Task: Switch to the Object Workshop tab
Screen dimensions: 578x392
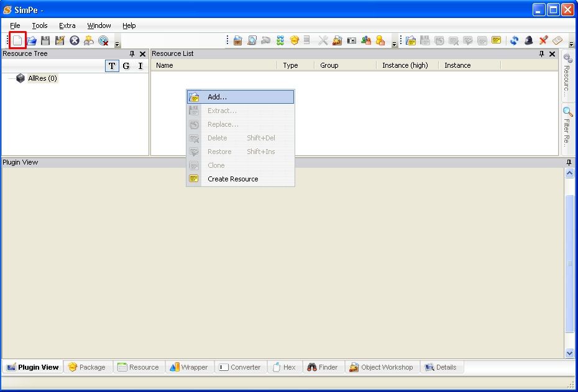Action: pos(382,367)
